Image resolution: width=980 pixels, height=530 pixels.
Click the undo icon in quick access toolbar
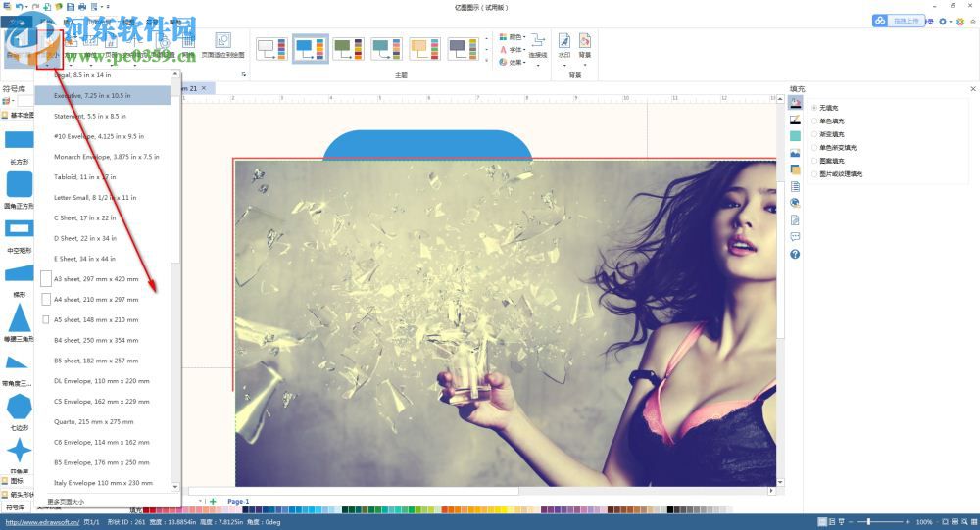[x=20, y=6]
